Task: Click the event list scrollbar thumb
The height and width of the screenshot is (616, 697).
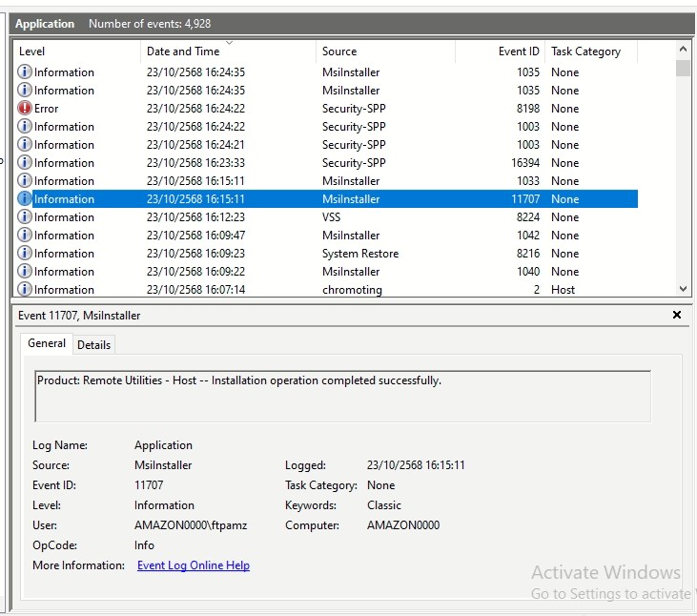Action: click(x=683, y=68)
